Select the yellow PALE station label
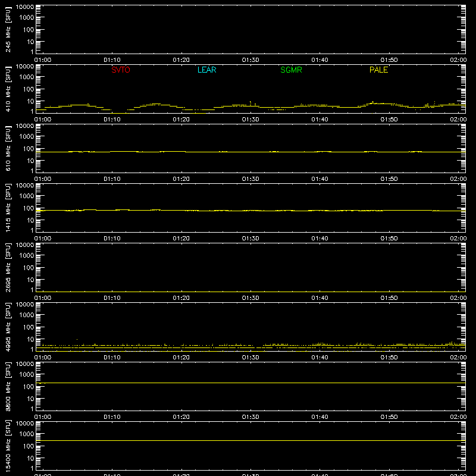 coord(378,70)
